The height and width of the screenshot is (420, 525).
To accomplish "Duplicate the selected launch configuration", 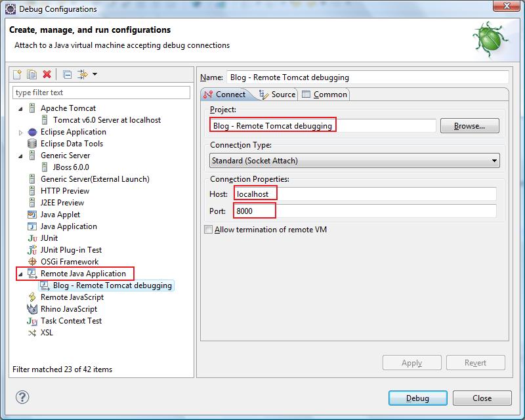I will [31, 74].
